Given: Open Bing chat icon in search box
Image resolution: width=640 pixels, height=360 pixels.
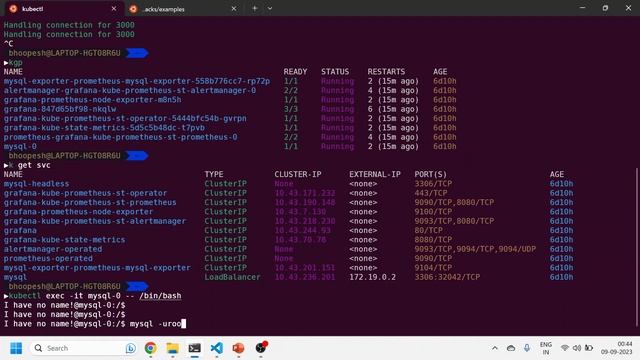Looking at the screenshot, I should [x=131, y=348].
